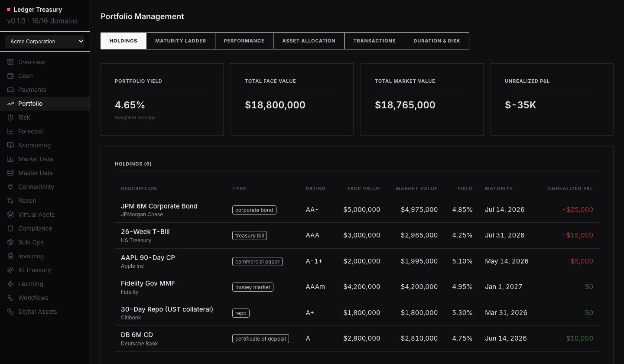Click the 30-Day Repo (UST collateral) row name
The image size is (624, 364).
point(167,309)
